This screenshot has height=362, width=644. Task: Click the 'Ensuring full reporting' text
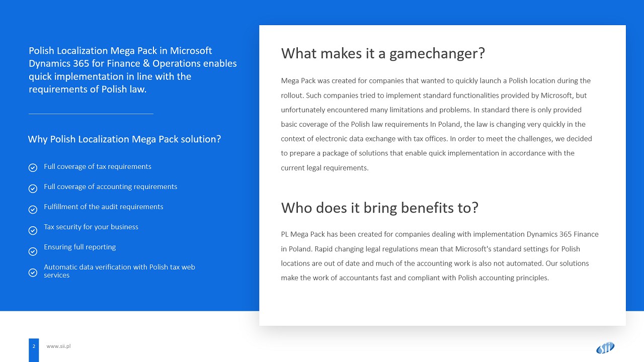click(x=80, y=247)
